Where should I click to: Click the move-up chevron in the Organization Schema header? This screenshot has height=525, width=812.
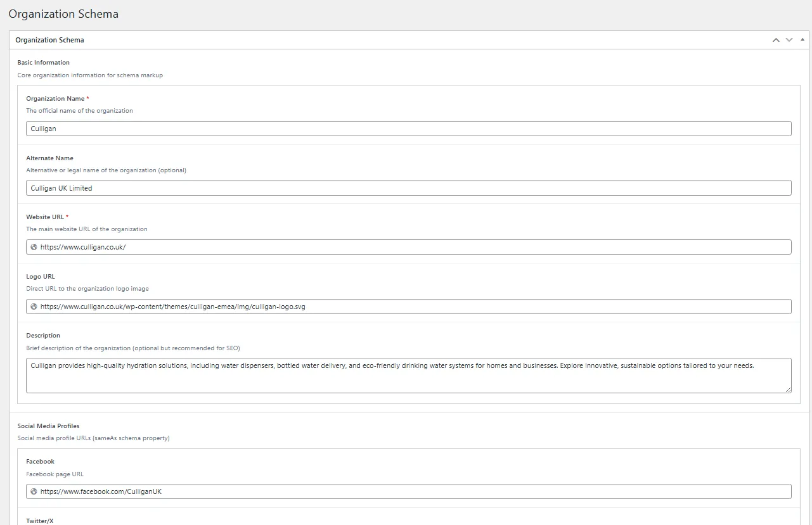776,40
